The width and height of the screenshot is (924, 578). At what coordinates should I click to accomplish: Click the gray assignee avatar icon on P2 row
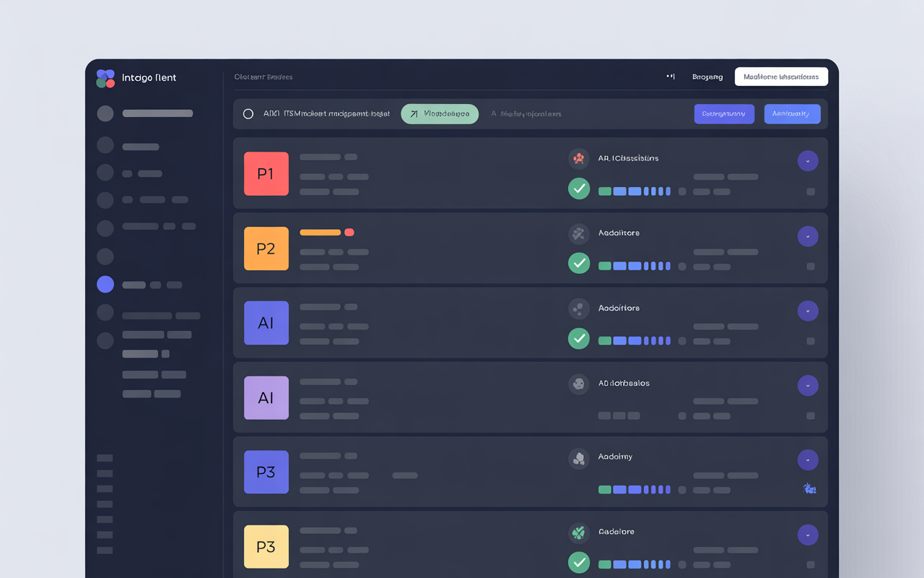tap(578, 233)
